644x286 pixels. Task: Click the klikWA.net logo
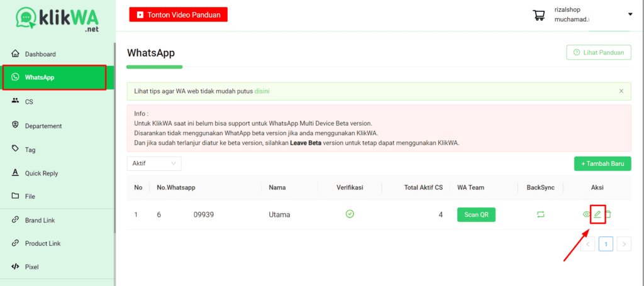tap(57, 18)
